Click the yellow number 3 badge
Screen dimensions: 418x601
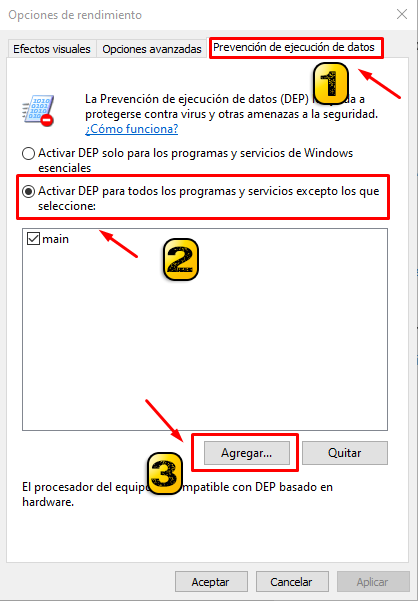point(164,473)
